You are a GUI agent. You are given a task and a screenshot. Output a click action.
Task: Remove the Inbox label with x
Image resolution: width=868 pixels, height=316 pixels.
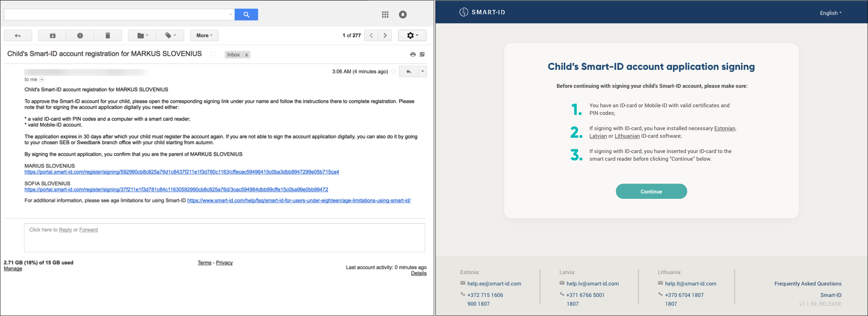point(247,55)
